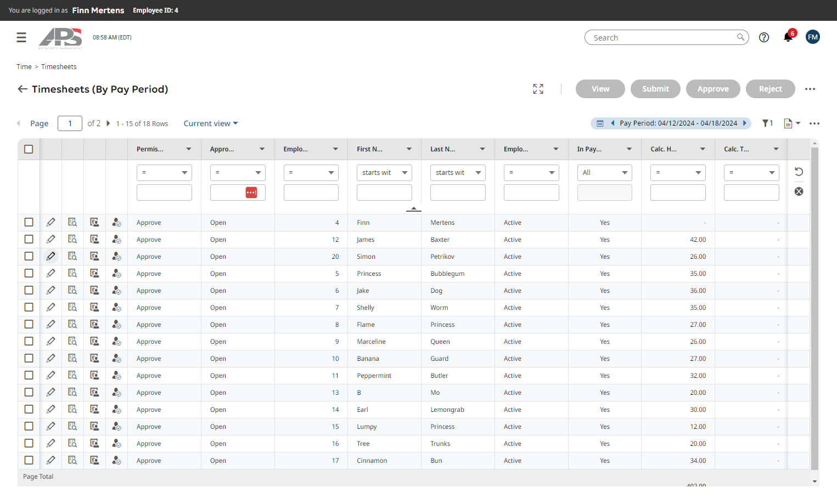Click the Time breadcrumb
Image resolution: width=837 pixels, height=504 pixels.
click(24, 67)
